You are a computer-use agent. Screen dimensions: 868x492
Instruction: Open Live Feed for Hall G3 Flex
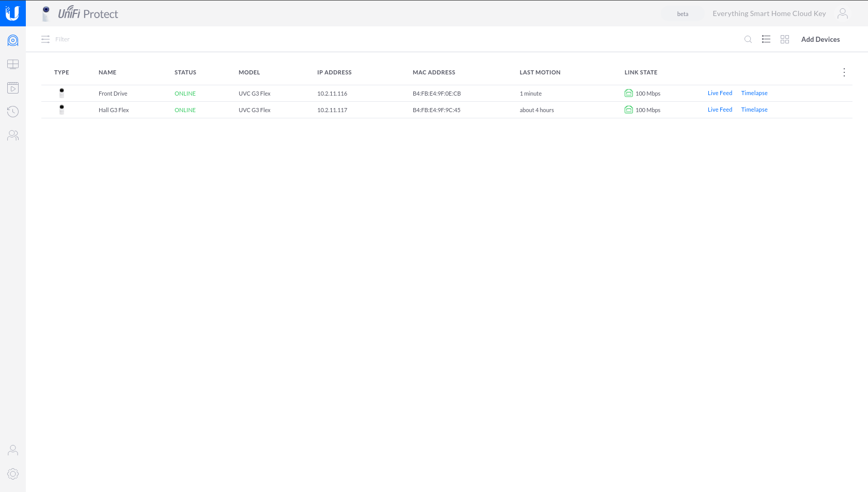pyautogui.click(x=720, y=110)
